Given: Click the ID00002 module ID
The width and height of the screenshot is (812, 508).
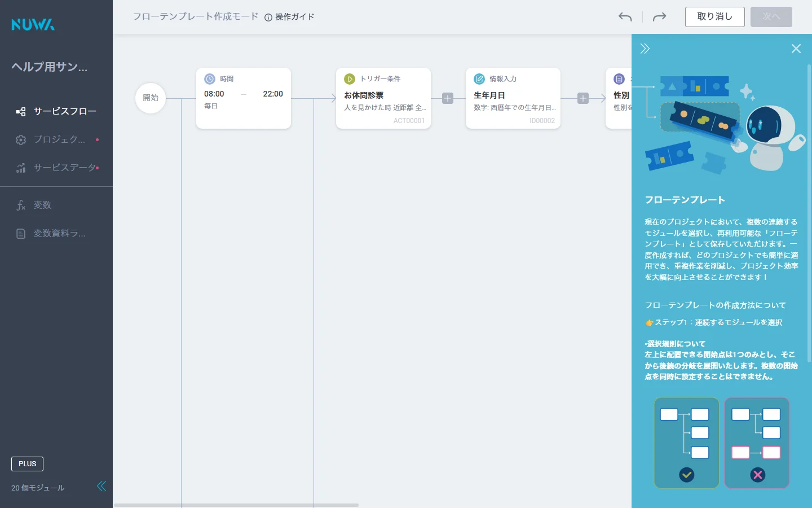Looking at the screenshot, I should [x=542, y=121].
